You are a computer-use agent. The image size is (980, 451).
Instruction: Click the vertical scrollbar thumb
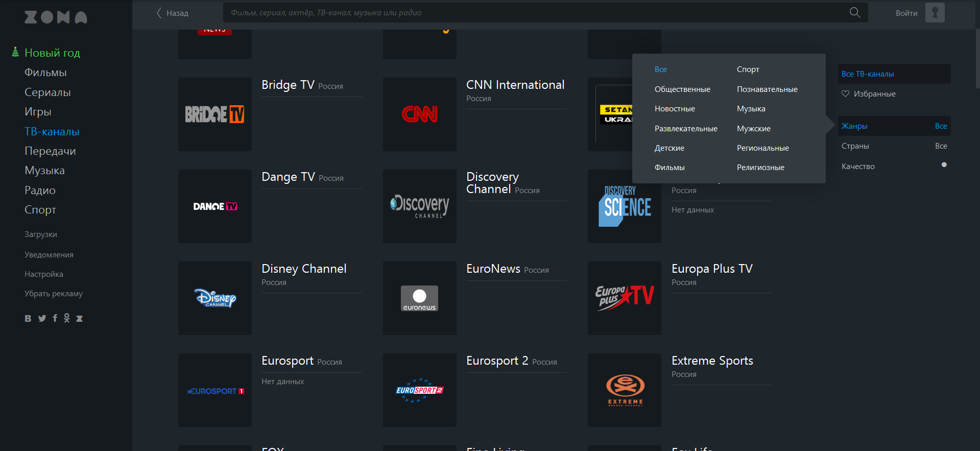coord(977,59)
